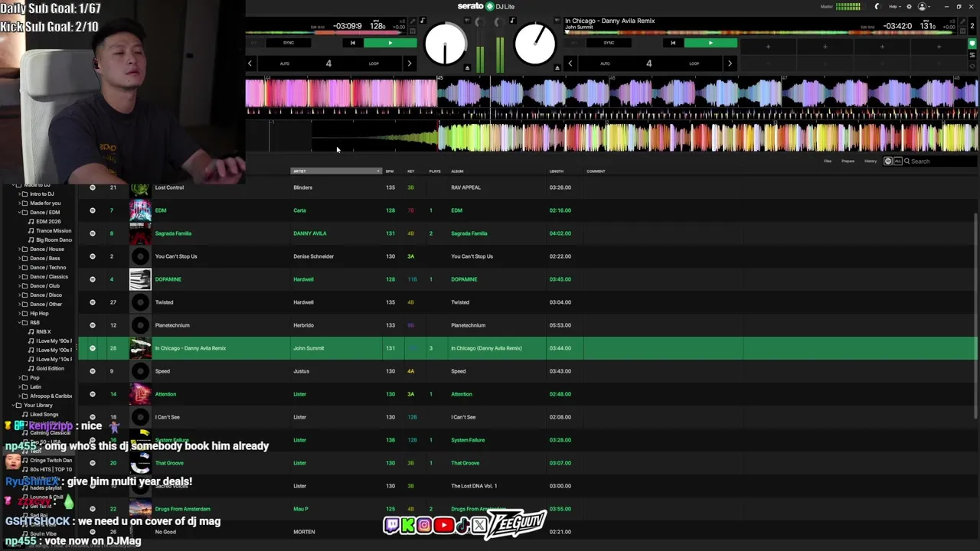The image size is (980, 551).
Task: Open the RNB X playlist
Action: click(44, 332)
